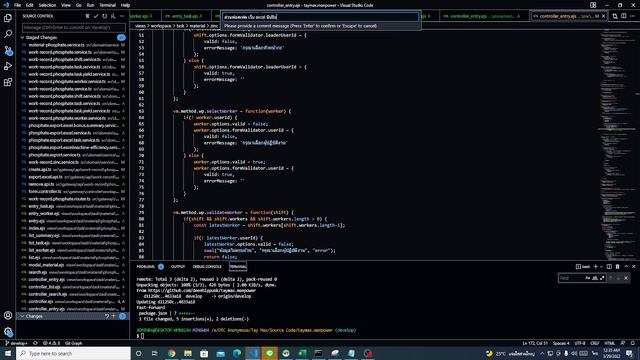Image resolution: width=640 pixels, height=360 pixels.
Task: Toggle match whole word in terminal Find
Action: [x=595, y=278]
